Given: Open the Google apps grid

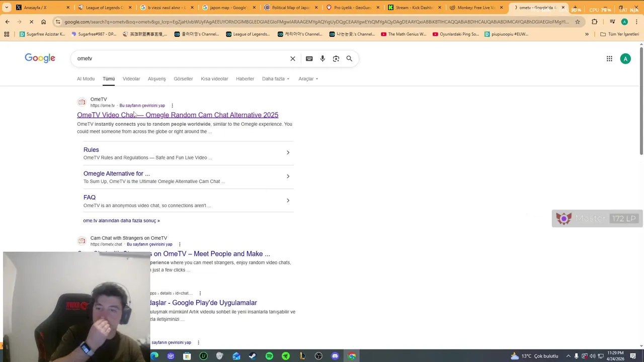Looking at the screenshot, I should 609,59.
